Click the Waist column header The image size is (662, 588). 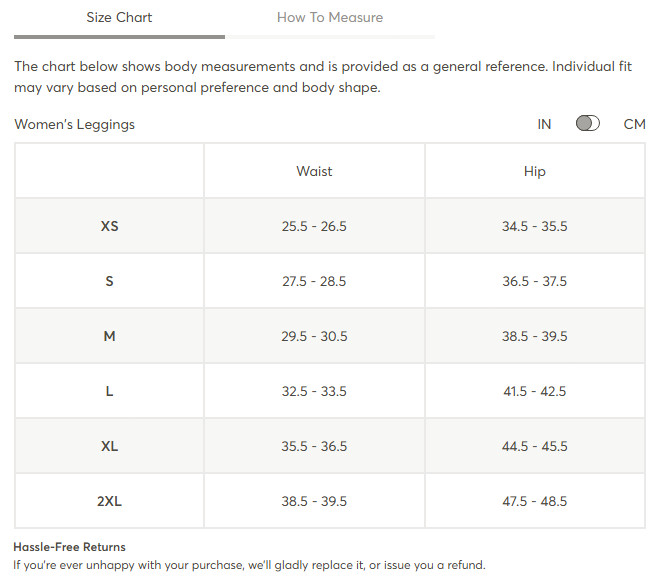click(x=314, y=171)
